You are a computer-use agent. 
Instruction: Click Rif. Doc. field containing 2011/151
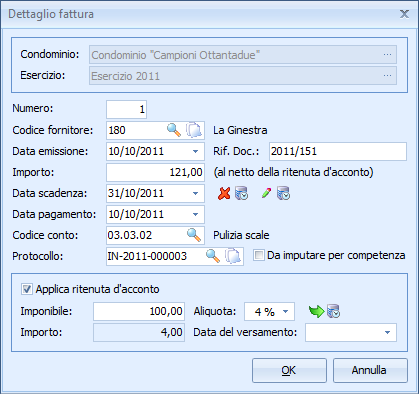point(338,151)
